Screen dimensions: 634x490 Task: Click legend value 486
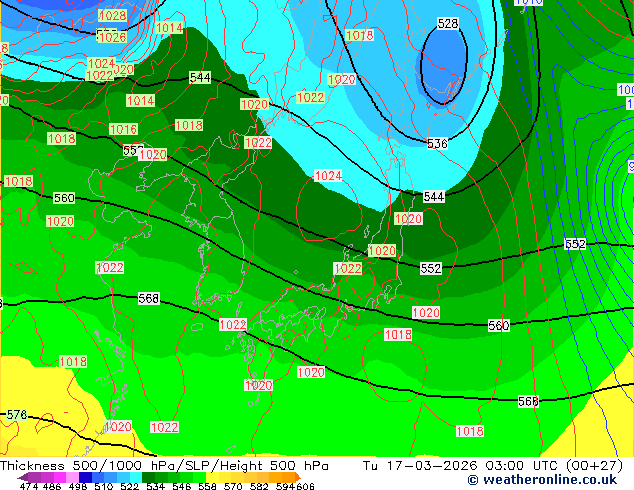click(x=52, y=487)
